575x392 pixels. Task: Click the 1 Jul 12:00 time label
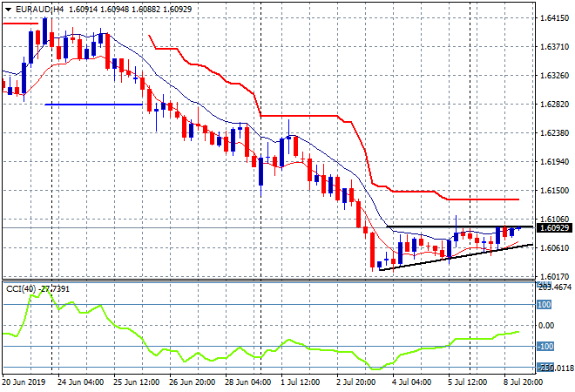pyautogui.click(x=300, y=382)
